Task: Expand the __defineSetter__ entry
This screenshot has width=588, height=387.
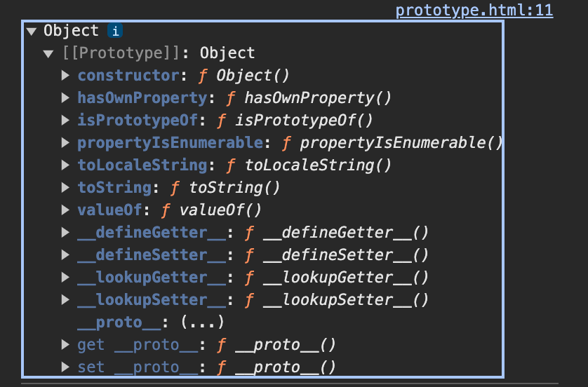Action: [66, 255]
